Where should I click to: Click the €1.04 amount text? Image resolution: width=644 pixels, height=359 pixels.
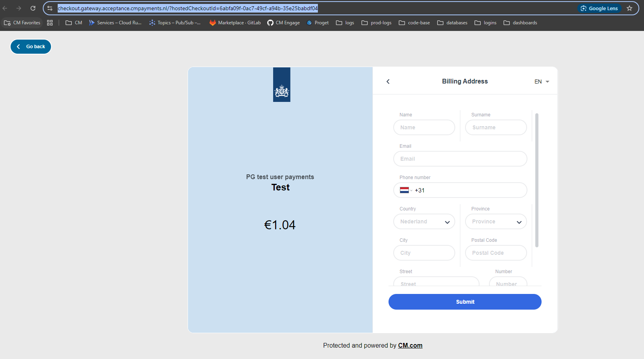pos(280,225)
